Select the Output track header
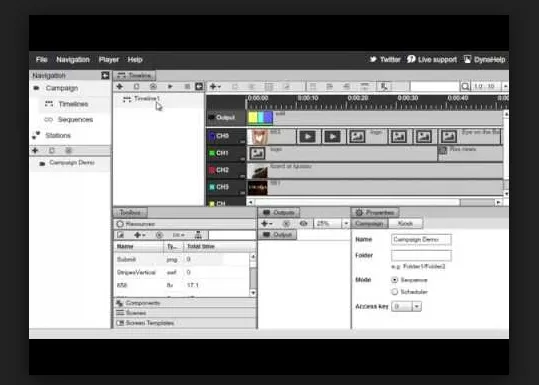Screen dimensions: 539x385 pyautogui.click(x=226, y=118)
